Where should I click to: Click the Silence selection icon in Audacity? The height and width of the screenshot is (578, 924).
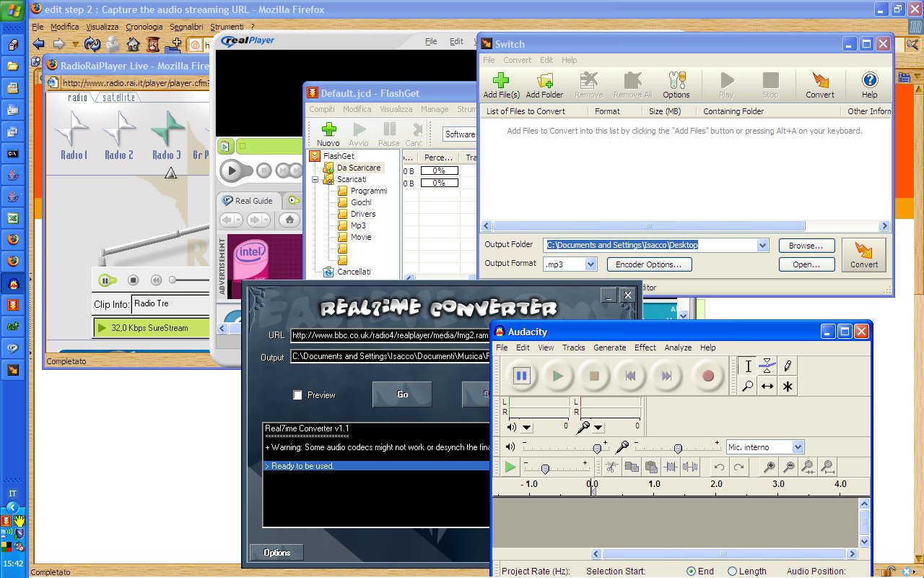[691, 467]
